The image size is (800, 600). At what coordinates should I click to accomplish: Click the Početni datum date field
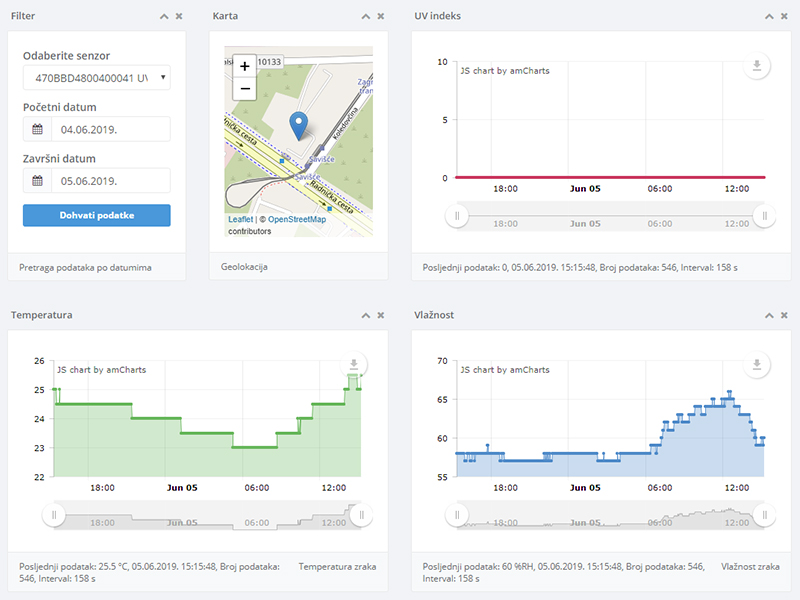point(110,129)
